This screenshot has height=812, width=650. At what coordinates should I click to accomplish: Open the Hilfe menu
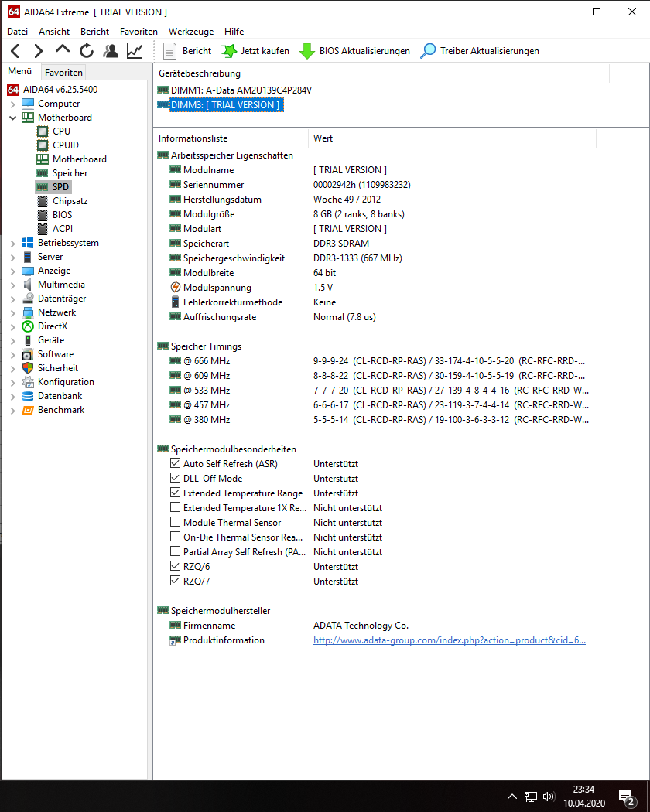coord(234,32)
